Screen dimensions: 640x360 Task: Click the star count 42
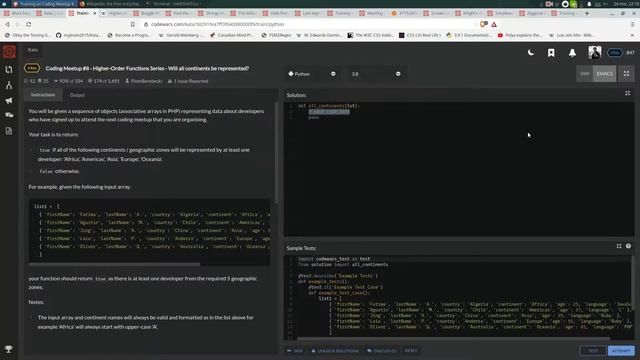coord(29,81)
